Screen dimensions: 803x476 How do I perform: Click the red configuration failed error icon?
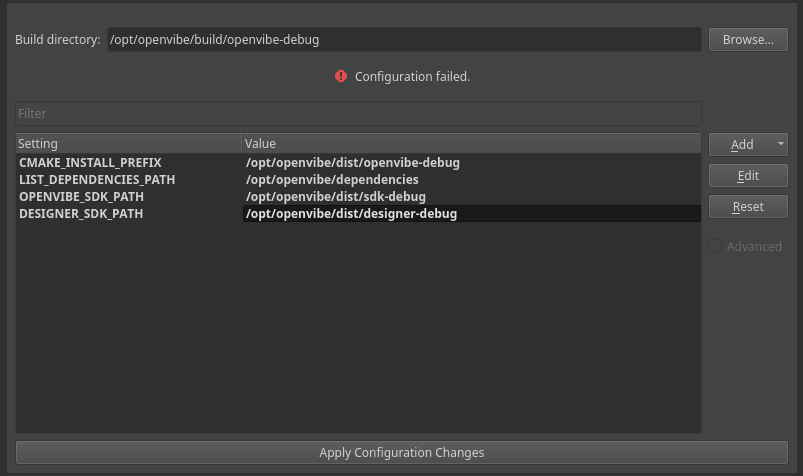click(341, 76)
